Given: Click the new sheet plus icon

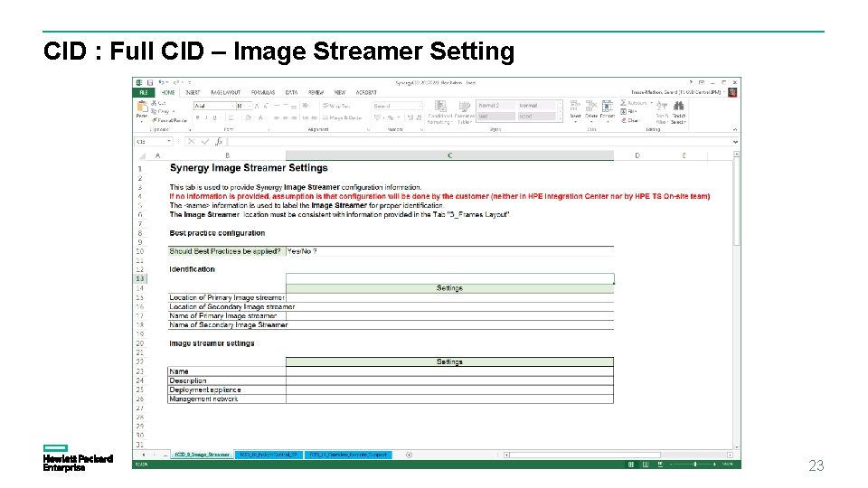Looking at the screenshot, I should (x=409, y=455).
